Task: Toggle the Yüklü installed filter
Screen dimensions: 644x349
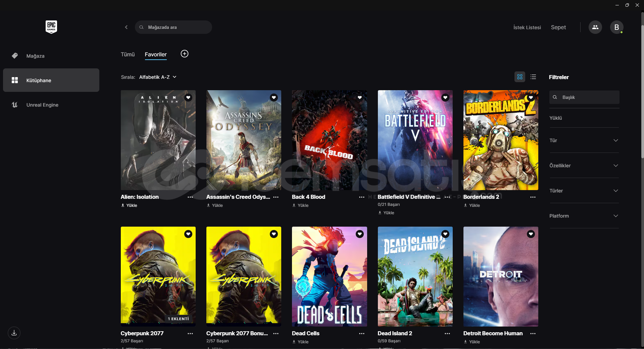Action: click(x=556, y=118)
